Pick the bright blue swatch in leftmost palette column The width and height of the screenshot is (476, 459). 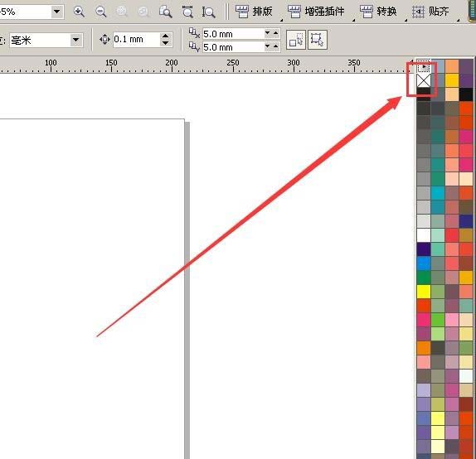pos(424,263)
